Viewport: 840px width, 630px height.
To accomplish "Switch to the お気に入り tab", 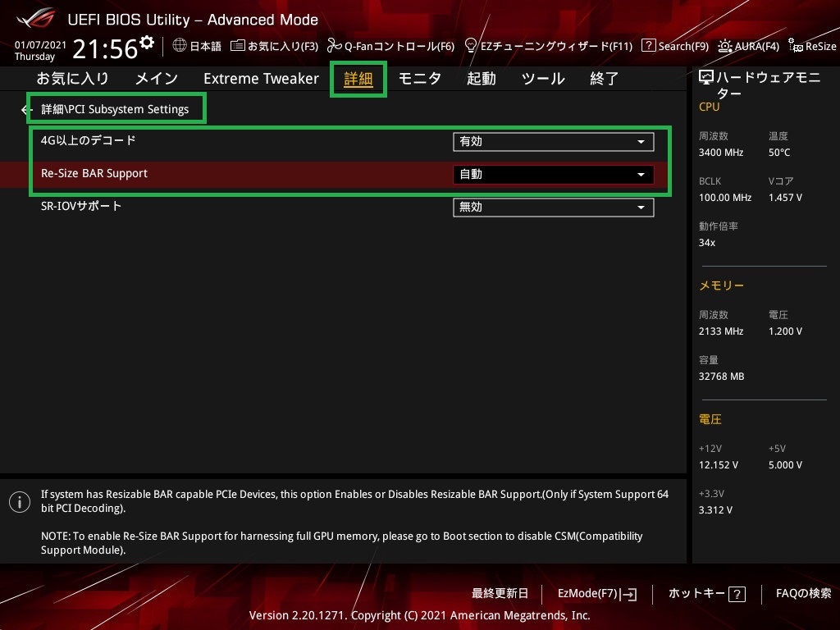I will tap(72, 79).
